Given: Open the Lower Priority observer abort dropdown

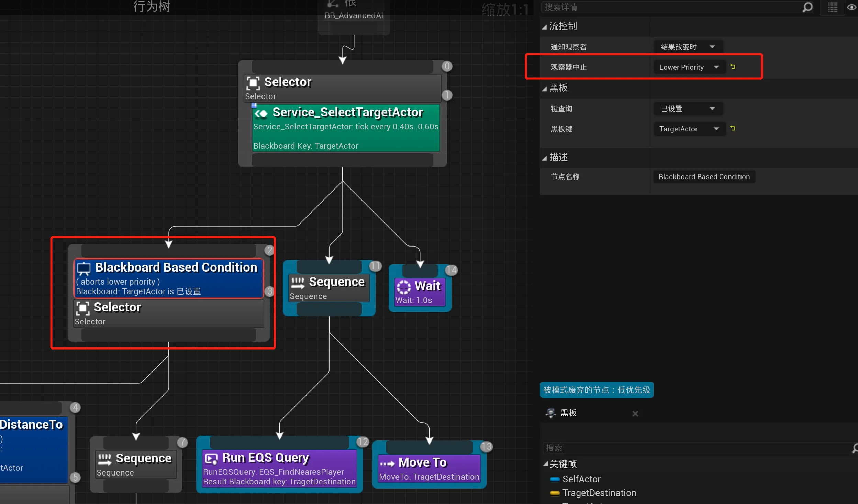Looking at the screenshot, I should coord(689,67).
